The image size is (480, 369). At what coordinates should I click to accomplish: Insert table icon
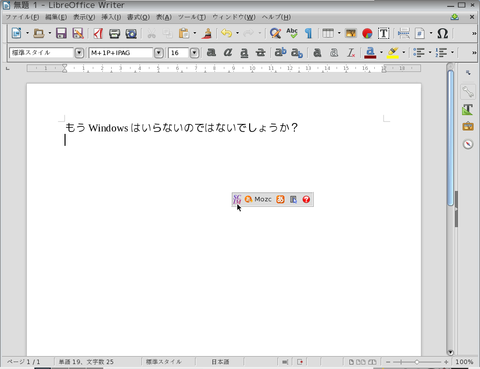(x=328, y=33)
